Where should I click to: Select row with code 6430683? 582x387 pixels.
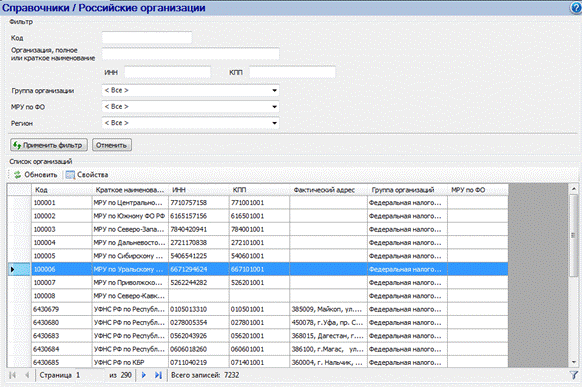258,336
